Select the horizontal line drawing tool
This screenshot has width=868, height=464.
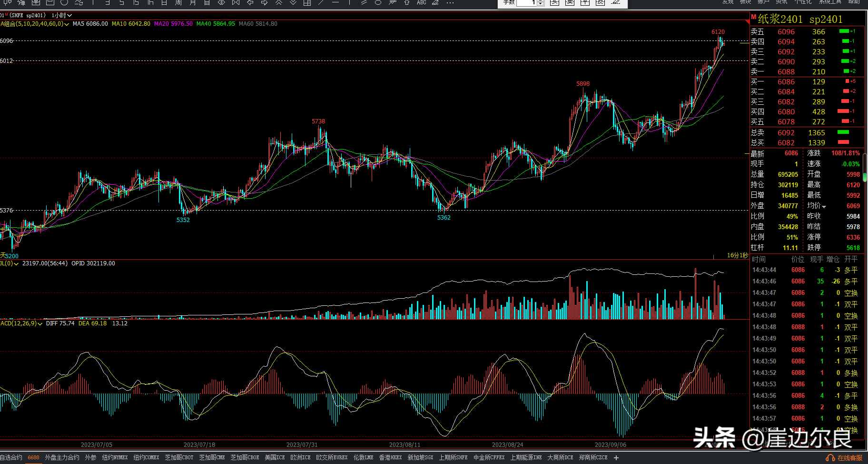335,2
